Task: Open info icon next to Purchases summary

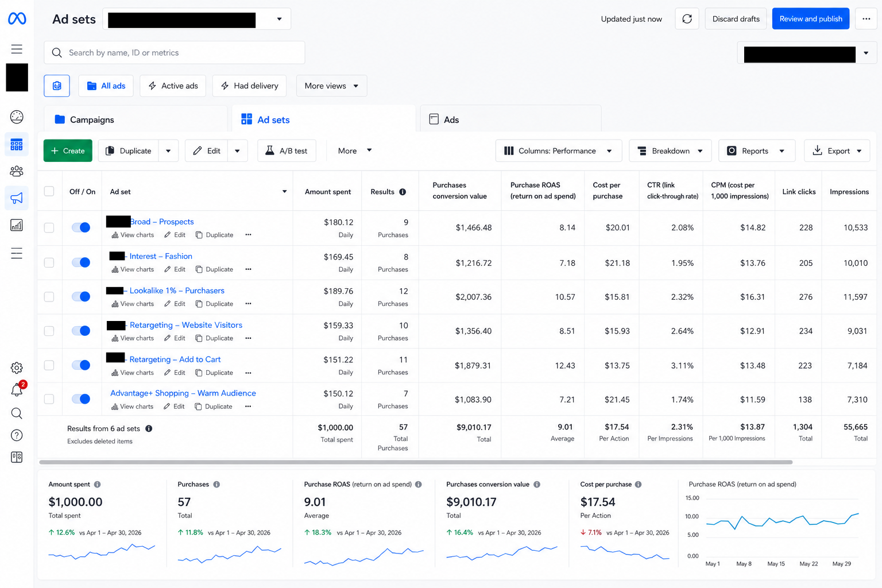Action: click(x=216, y=485)
